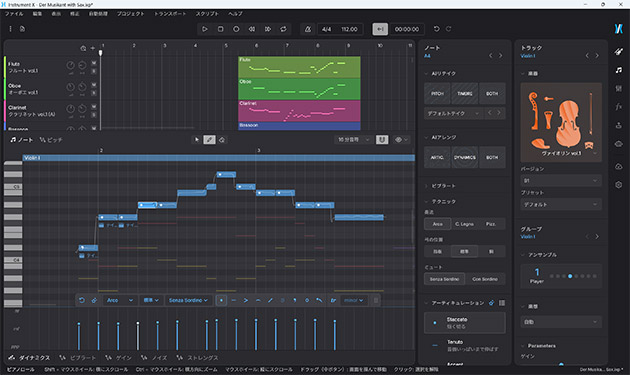Open the プロジェクト menu
Screen dimensions: 630x375
[131, 14]
